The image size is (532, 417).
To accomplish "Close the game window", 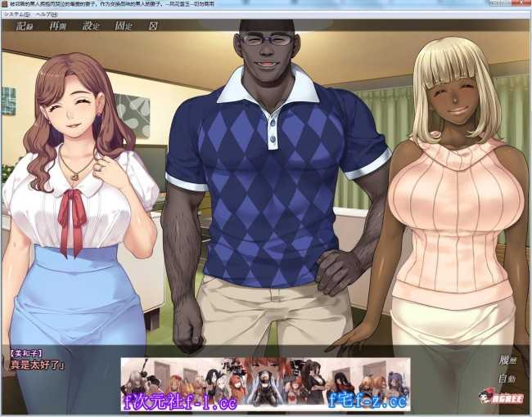I will tap(522, 4).
